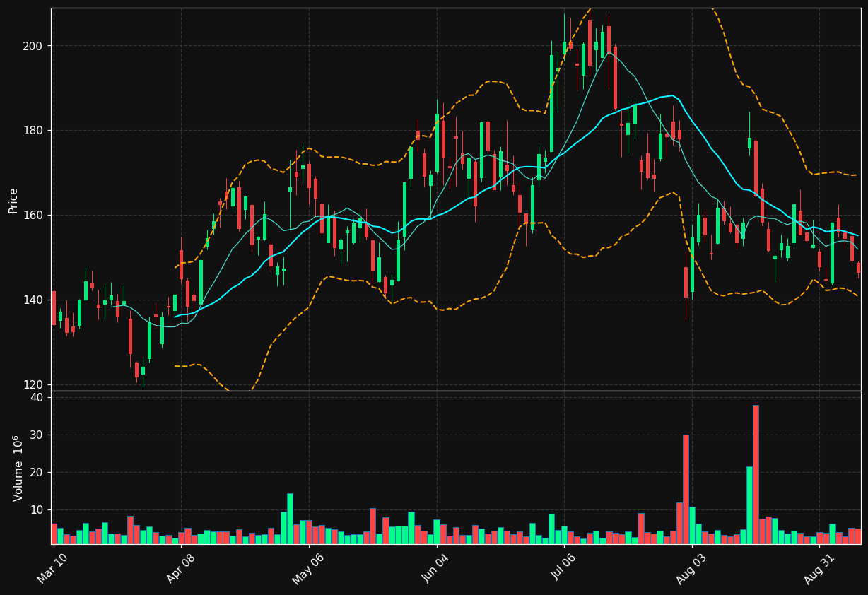
Task: Select the tall green volume bar above 20
Action: pyautogui.click(x=749, y=505)
